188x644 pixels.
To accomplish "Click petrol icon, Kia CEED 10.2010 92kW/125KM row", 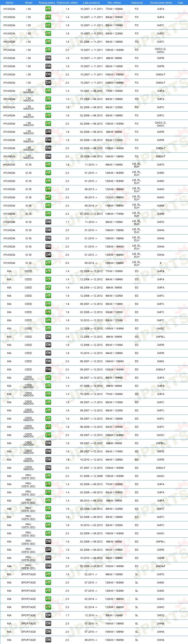I will [48, 320].
